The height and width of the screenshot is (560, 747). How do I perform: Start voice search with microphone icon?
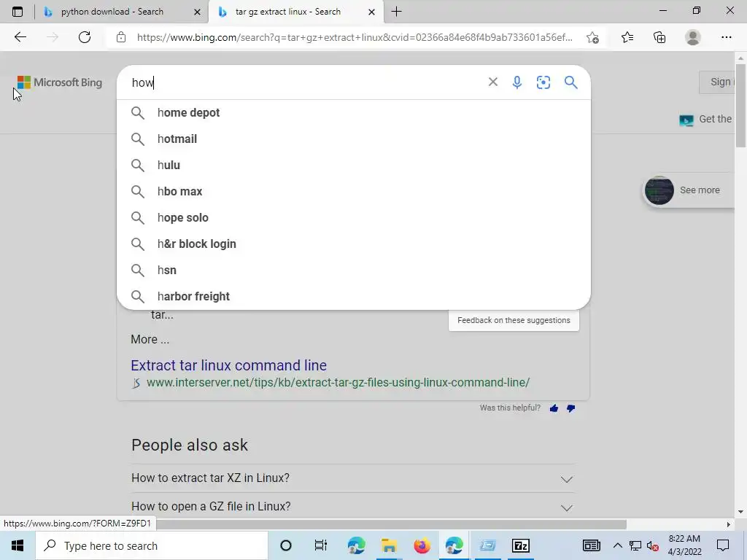517,82
